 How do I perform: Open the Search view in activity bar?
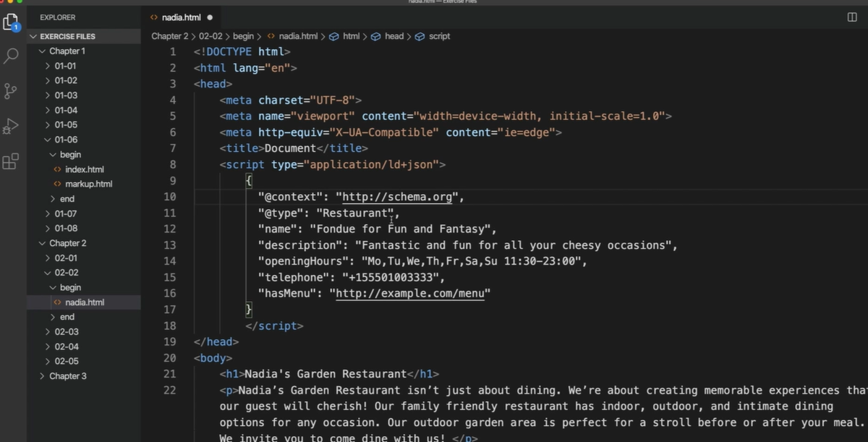coord(12,56)
